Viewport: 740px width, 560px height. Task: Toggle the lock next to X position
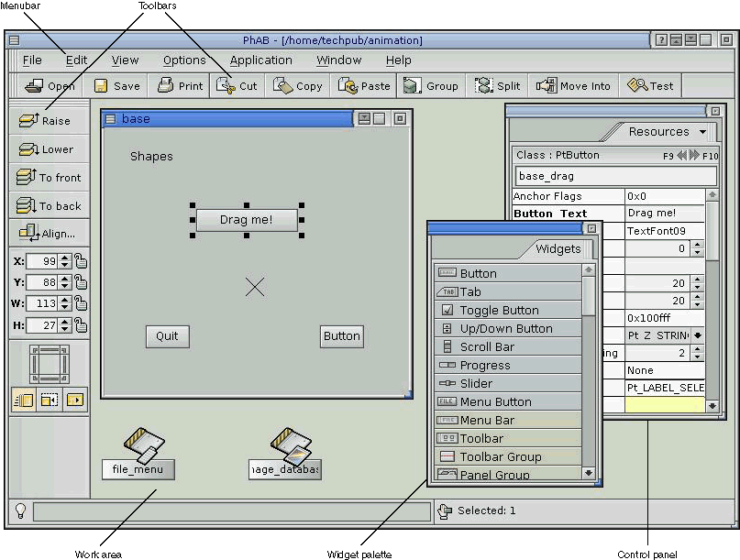point(82,261)
